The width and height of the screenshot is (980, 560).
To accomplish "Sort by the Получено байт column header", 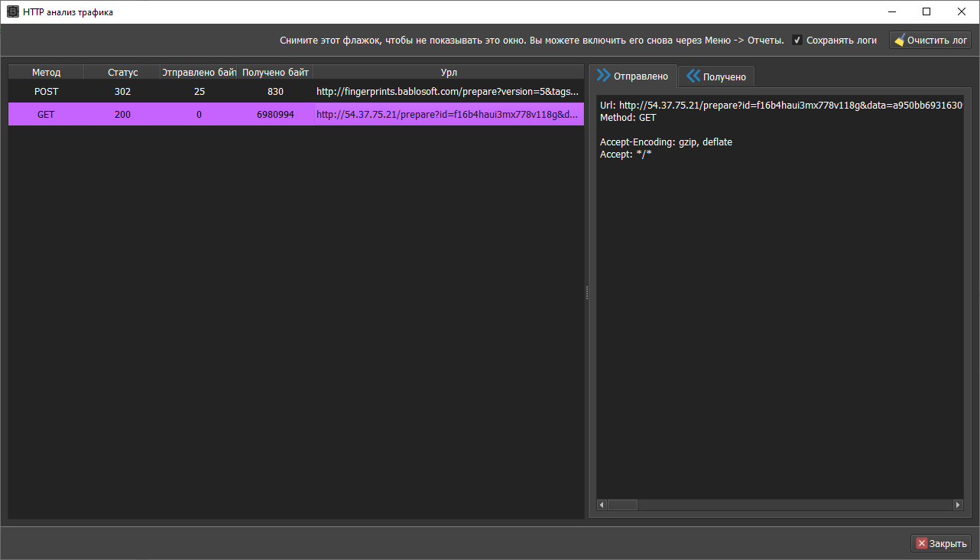I will point(275,72).
